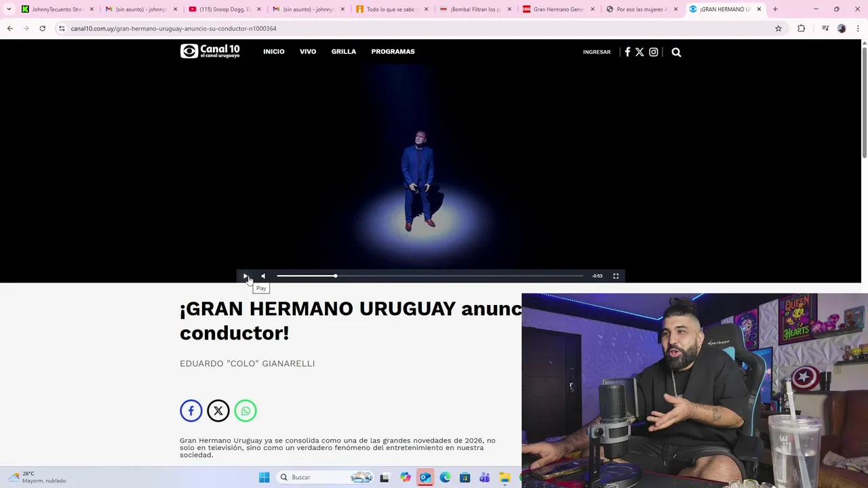Go back in the browser
The image size is (868, 488).
click(x=9, y=28)
